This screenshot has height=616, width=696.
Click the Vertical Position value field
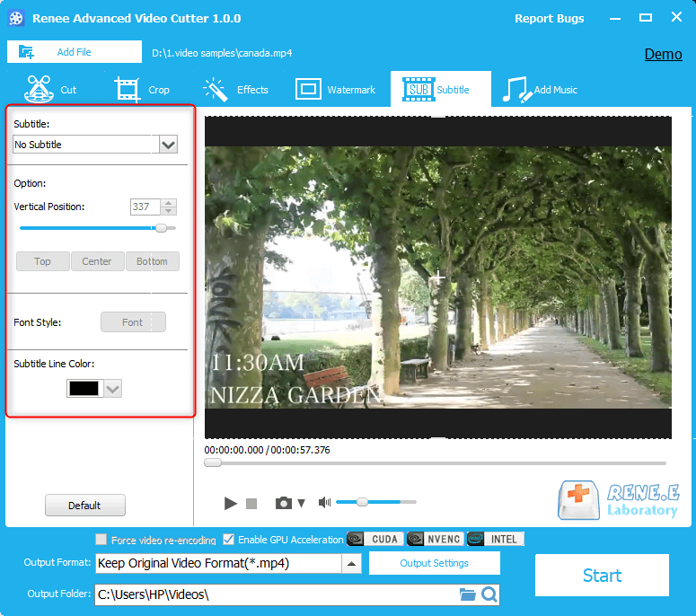pos(145,207)
